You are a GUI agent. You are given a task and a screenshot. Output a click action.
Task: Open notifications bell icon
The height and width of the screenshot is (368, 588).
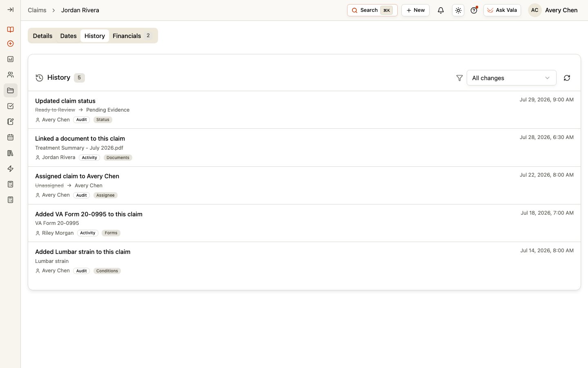[441, 10]
